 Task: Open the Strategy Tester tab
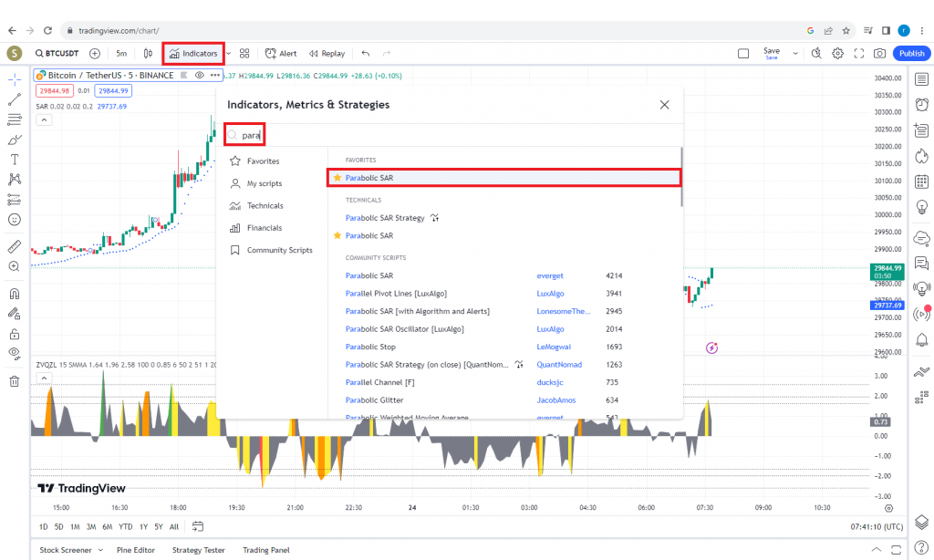pyautogui.click(x=198, y=550)
